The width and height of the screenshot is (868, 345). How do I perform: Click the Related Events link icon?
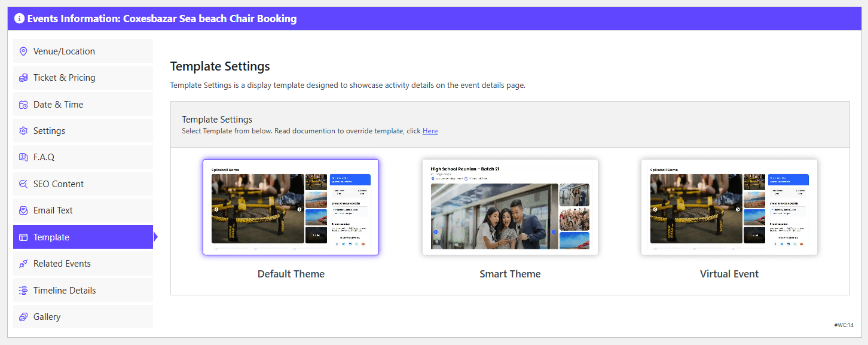pos(23,264)
